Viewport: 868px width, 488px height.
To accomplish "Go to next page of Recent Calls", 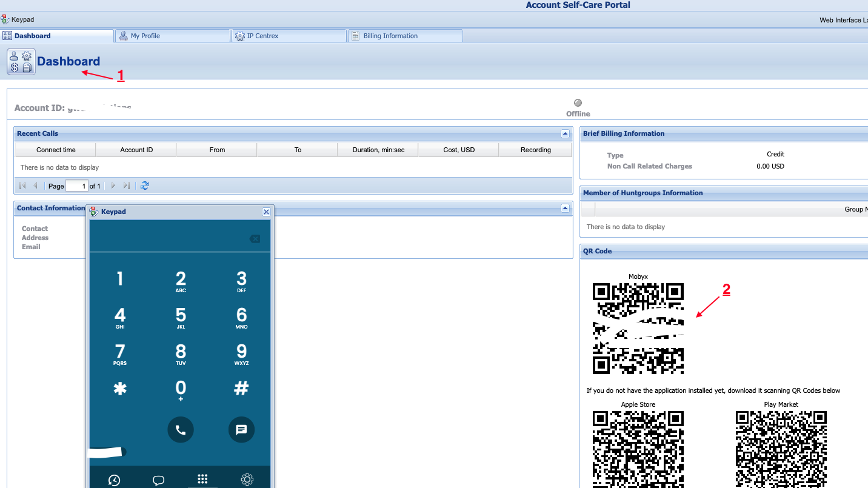I will click(x=113, y=186).
